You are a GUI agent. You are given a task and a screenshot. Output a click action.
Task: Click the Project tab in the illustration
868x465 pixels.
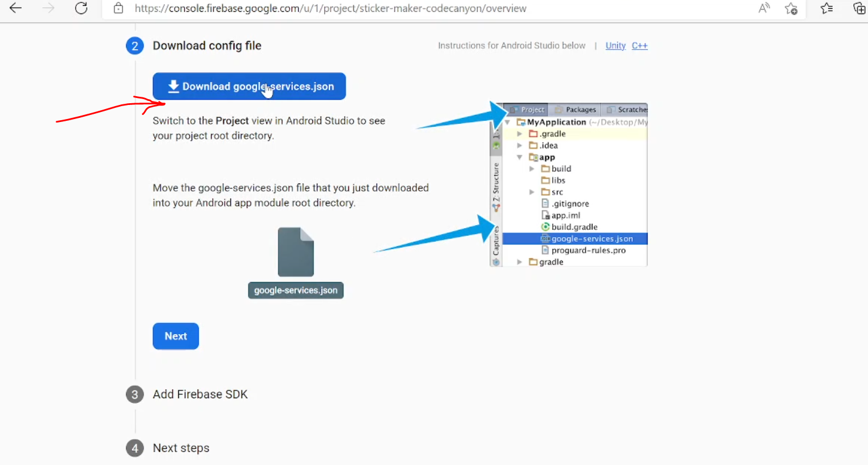(527, 110)
